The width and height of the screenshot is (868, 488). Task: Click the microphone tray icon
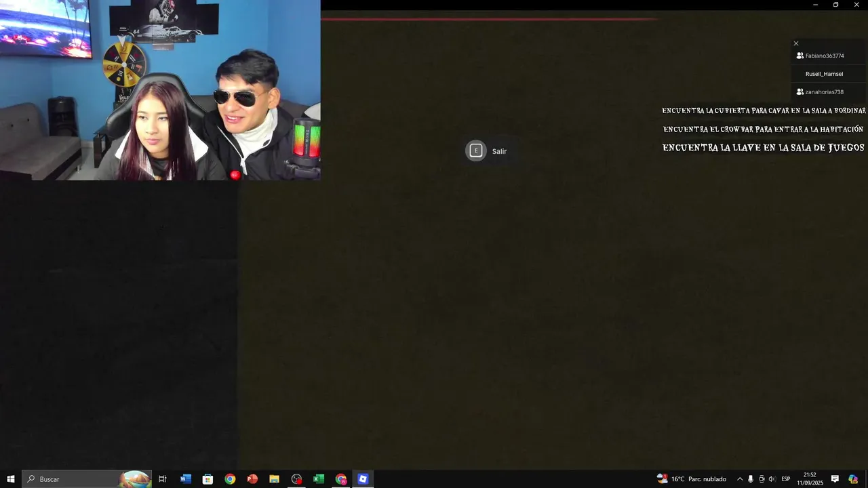click(751, 479)
